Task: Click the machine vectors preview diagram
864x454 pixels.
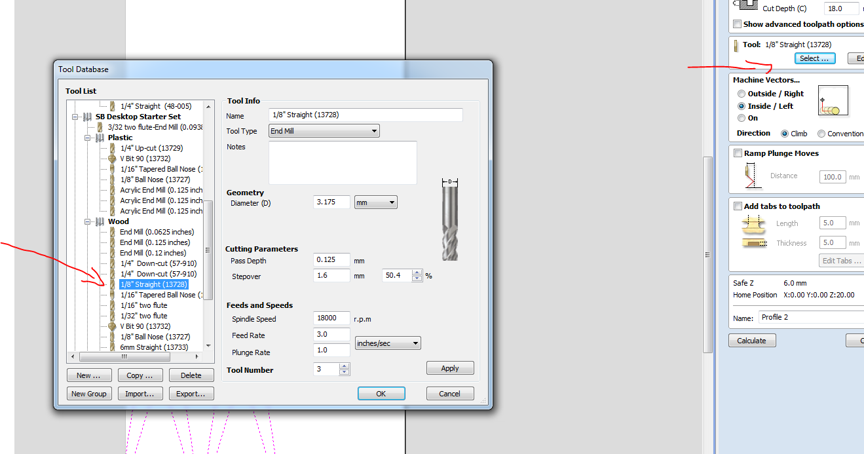Action: coord(833,101)
